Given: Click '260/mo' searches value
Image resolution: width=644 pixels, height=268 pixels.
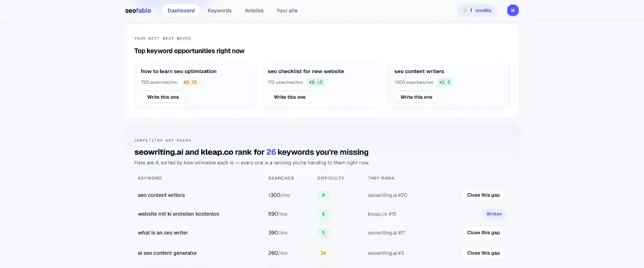Looking at the screenshot, I should click(x=278, y=253).
